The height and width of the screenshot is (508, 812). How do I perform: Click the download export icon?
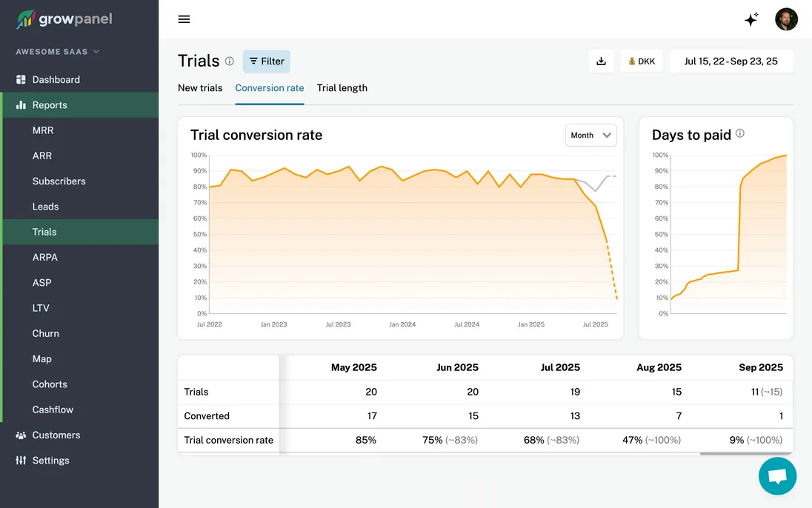click(x=601, y=61)
